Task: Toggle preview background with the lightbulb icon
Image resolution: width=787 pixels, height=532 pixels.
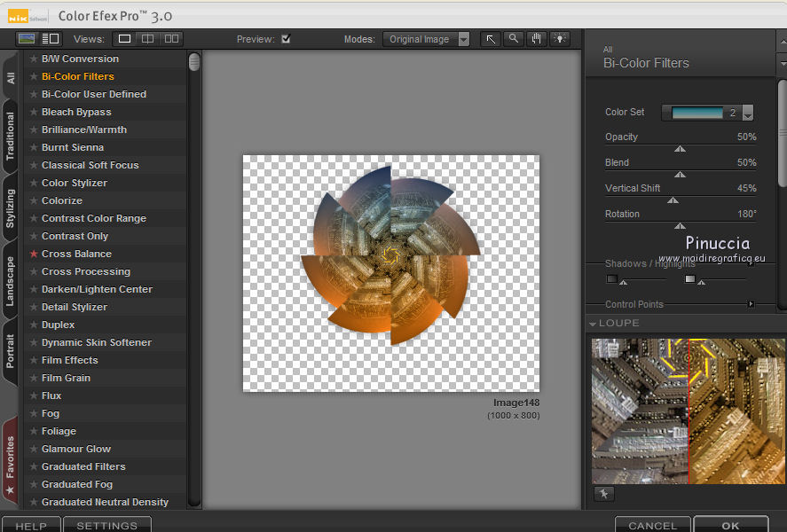Action: pyautogui.click(x=560, y=39)
